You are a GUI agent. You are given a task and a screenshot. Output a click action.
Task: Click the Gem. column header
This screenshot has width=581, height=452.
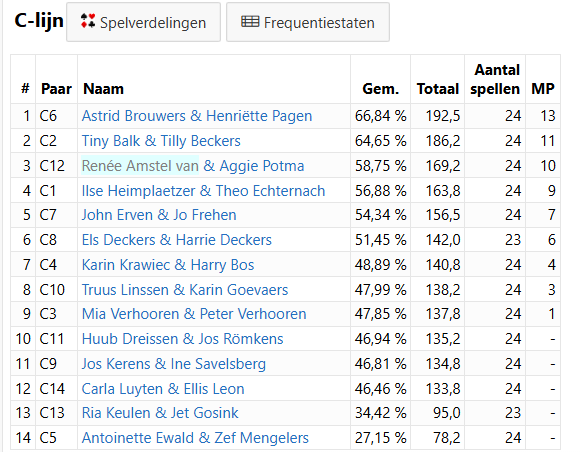point(381,89)
